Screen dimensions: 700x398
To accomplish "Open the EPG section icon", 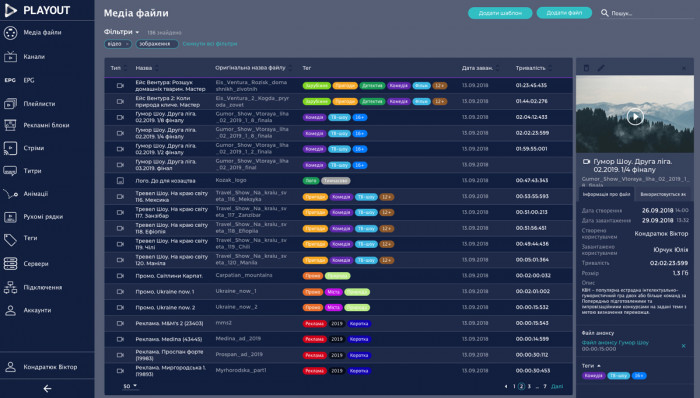I will point(10,80).
